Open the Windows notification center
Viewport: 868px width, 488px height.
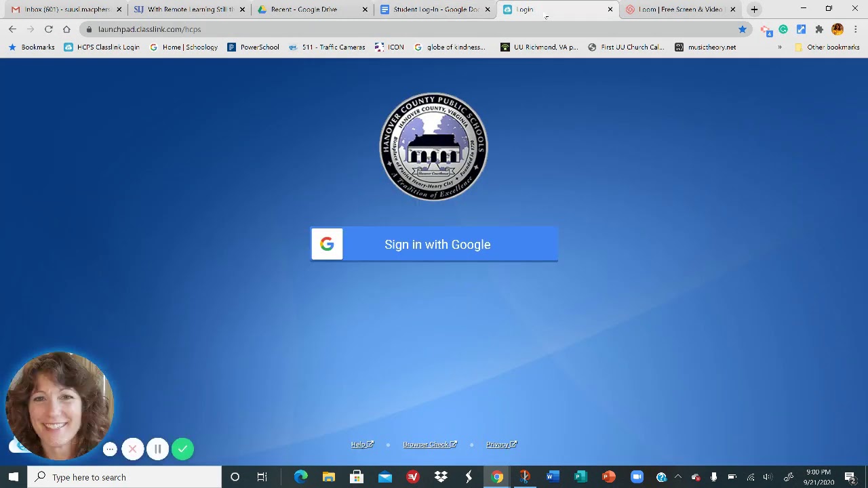(x=850, y=477)
